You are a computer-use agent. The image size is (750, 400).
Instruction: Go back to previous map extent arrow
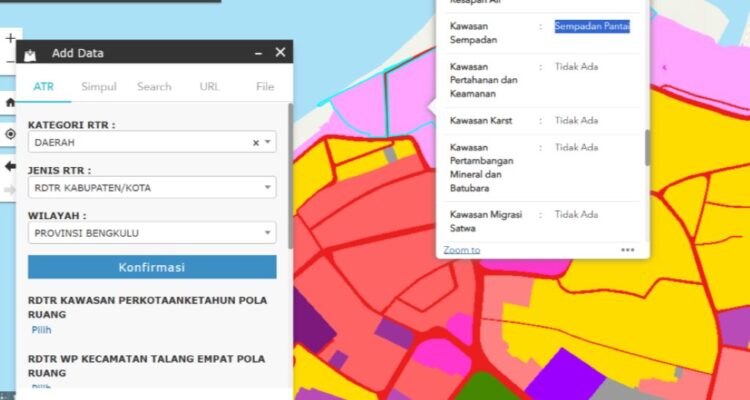coord(10,166)
